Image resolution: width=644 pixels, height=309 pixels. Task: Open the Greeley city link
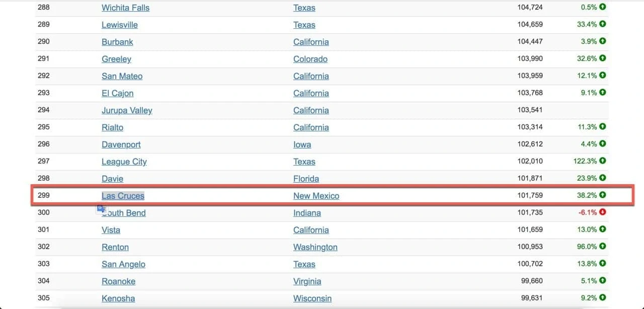(116, 59)
